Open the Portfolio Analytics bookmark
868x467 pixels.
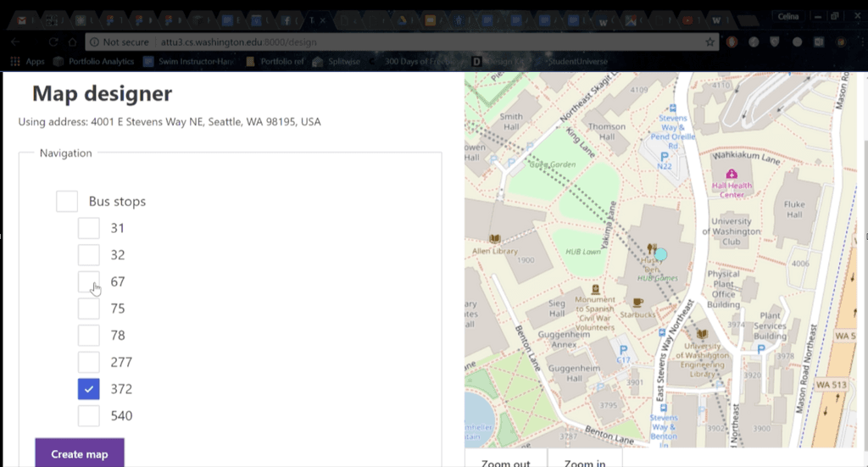(93, 61)
